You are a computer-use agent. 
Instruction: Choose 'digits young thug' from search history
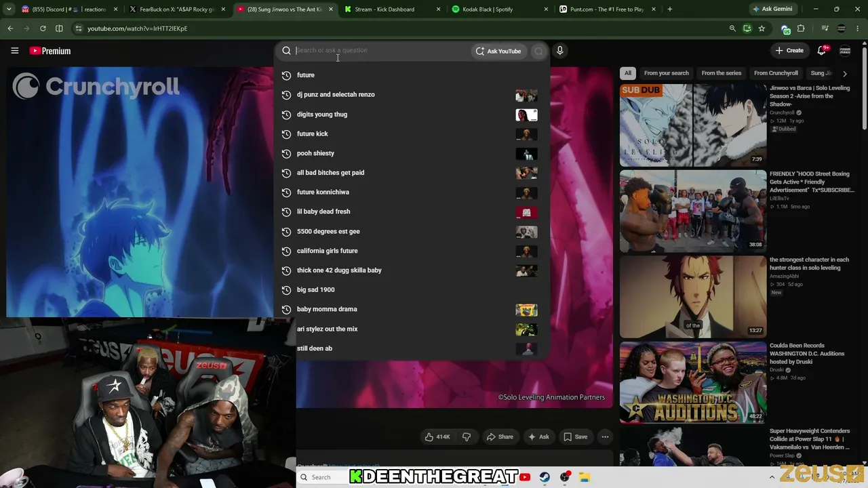click(x=411, y=115)
